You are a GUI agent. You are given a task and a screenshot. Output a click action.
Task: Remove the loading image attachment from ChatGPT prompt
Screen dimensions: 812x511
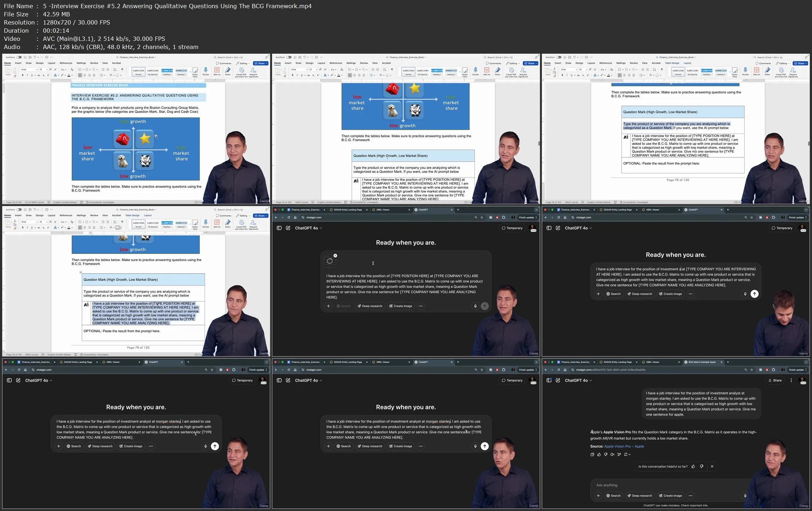335,256
